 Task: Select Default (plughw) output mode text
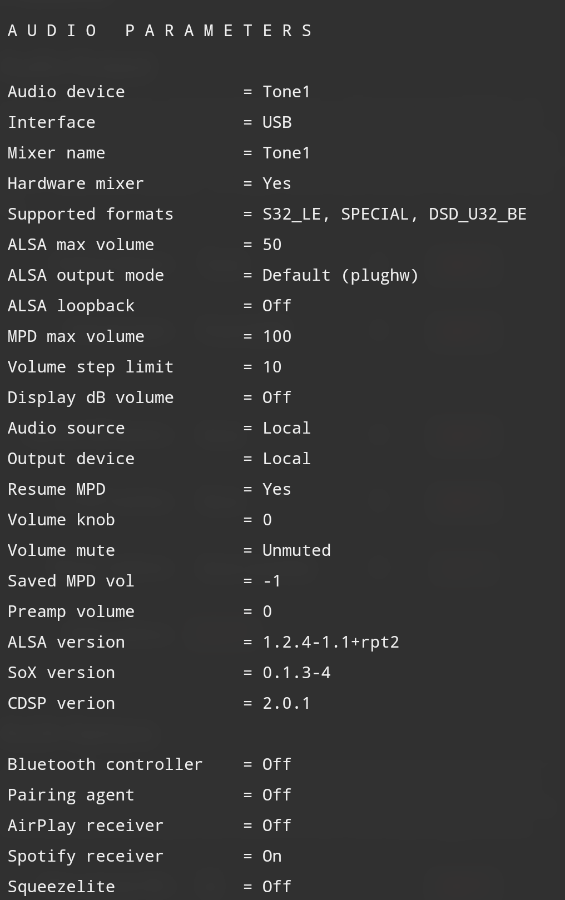(340, 276)
